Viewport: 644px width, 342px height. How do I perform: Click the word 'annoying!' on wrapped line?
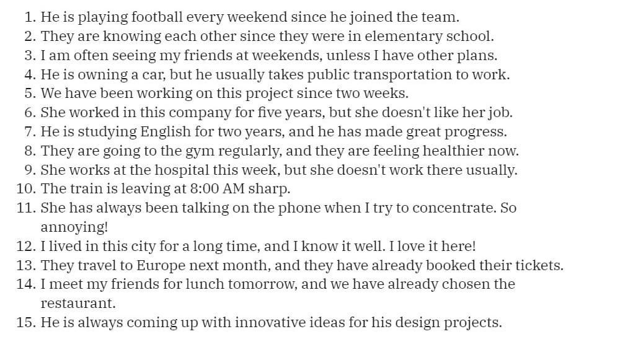pyautogui.click(x=74, y=227)
